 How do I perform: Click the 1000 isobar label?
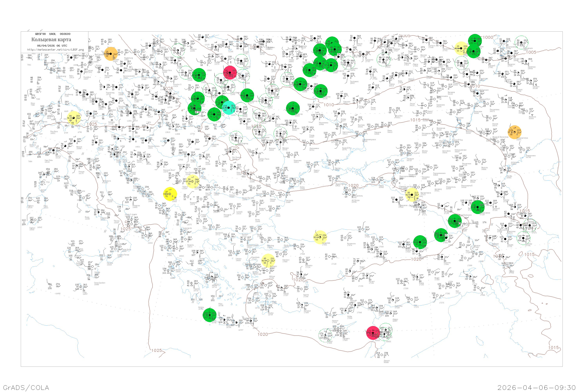[488, 37]
